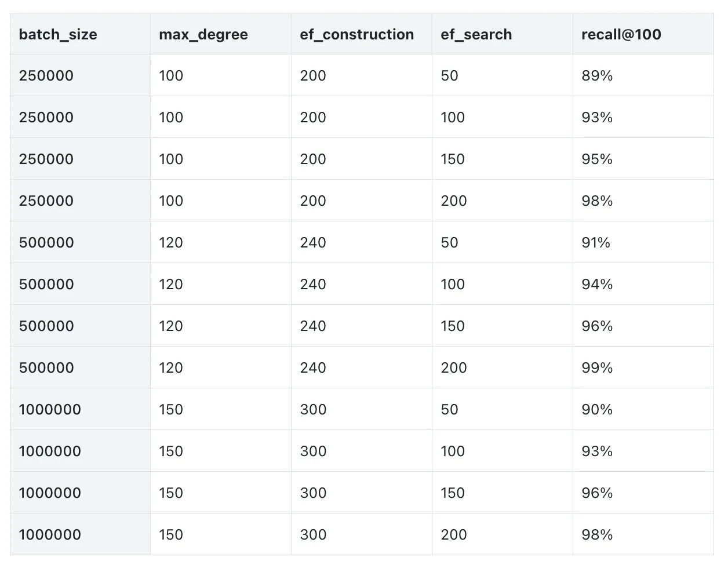Select the 94% recall cell
This screenshot has width=728, height=568.
point(597,285)
